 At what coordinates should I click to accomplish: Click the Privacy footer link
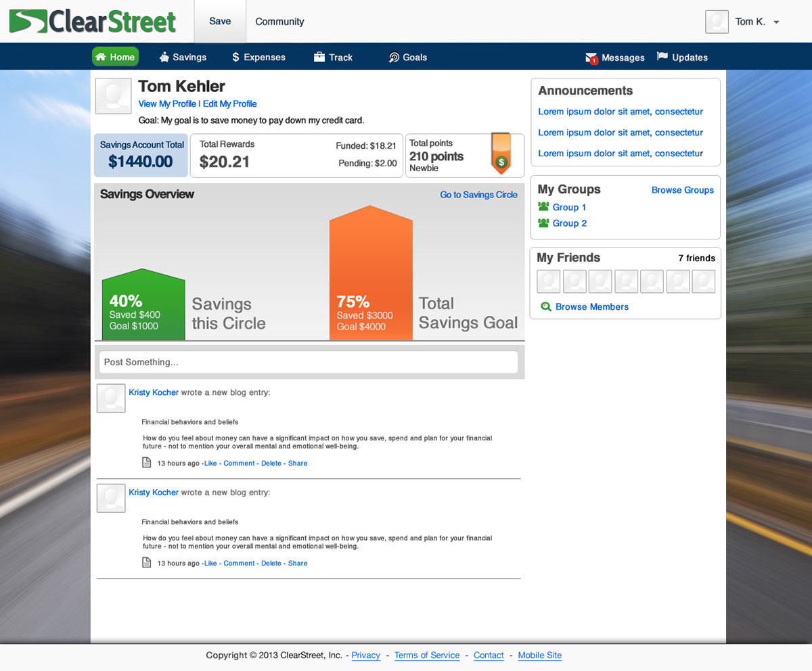tap(365, 655)
